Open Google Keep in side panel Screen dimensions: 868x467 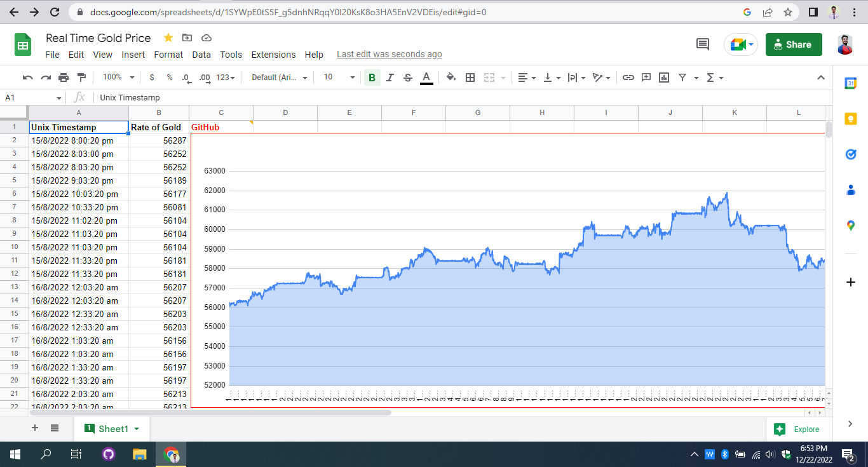(x=851, y=119)
